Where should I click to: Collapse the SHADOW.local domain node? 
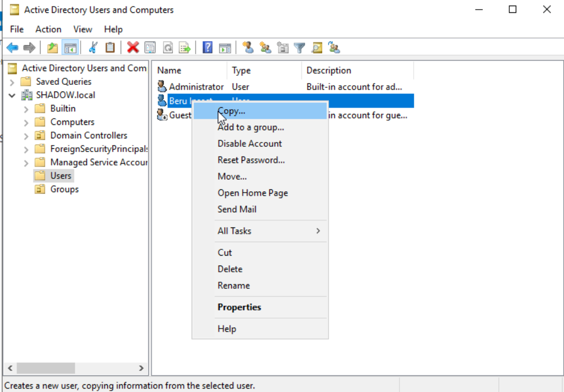click(12, 95)
